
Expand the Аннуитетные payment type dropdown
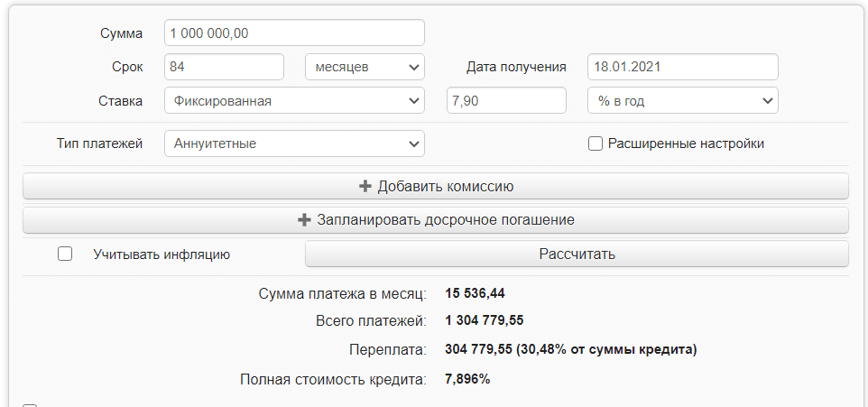(294, 143)
